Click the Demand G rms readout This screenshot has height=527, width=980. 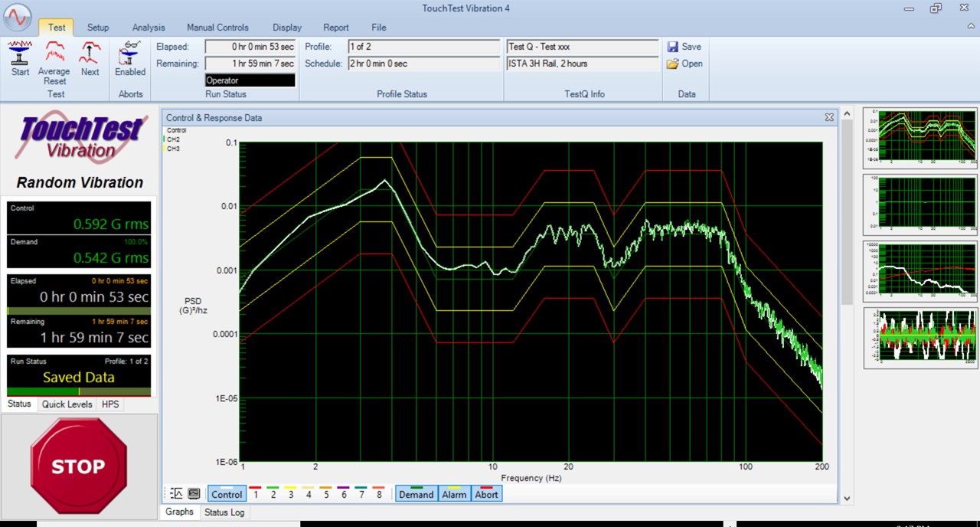click(79, 252)
